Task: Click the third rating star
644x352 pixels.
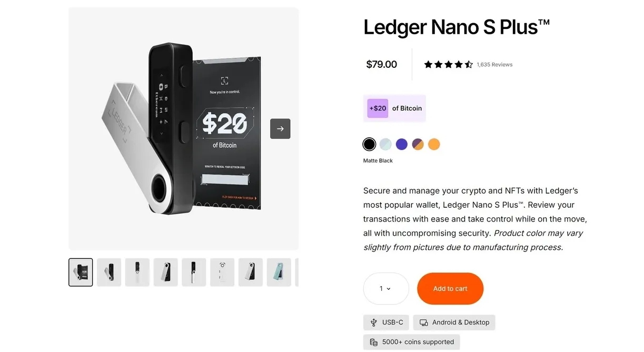Action: pos(449,64)
